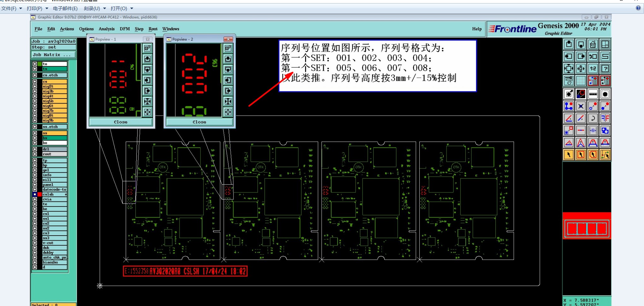The height and width of the screenshot is (306, 644).
Task: Open the DFM menu
Action: pyautogui.click(x=125, y=29)
